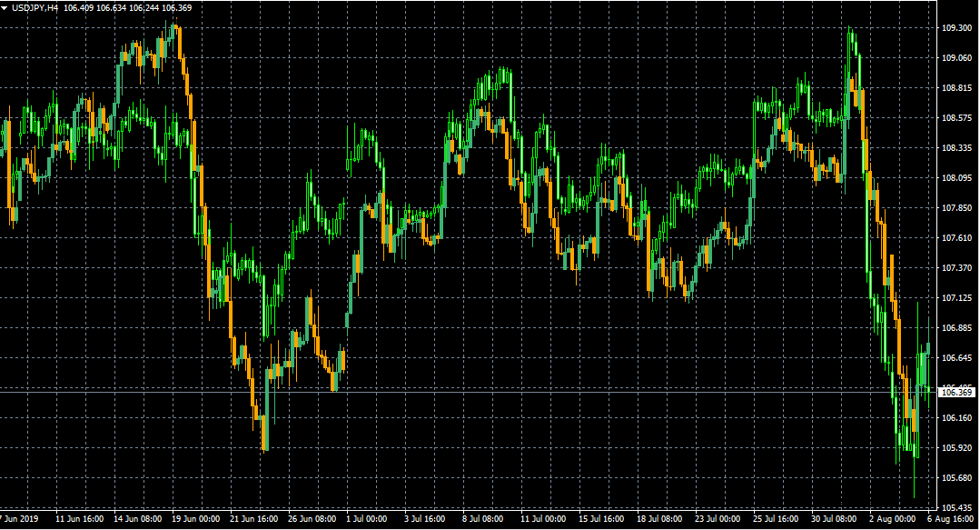Click the 105.920 price axis label

[x=956, y=448]
